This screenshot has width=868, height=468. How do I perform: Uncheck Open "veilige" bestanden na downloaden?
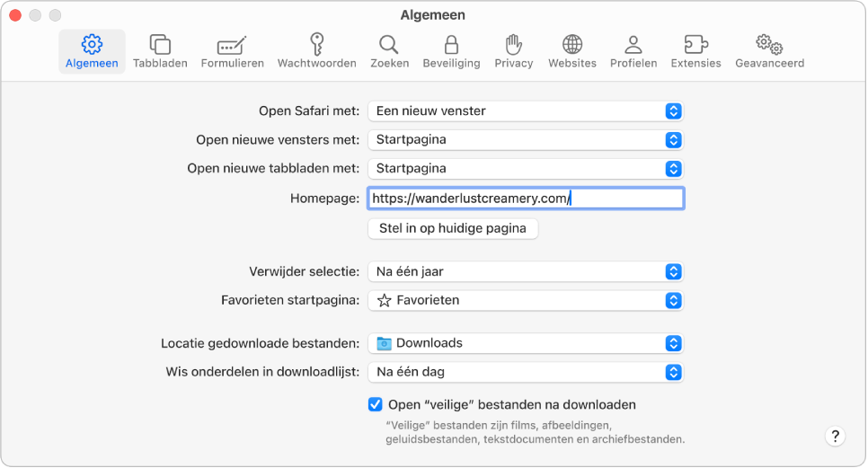tap(376, 404)
